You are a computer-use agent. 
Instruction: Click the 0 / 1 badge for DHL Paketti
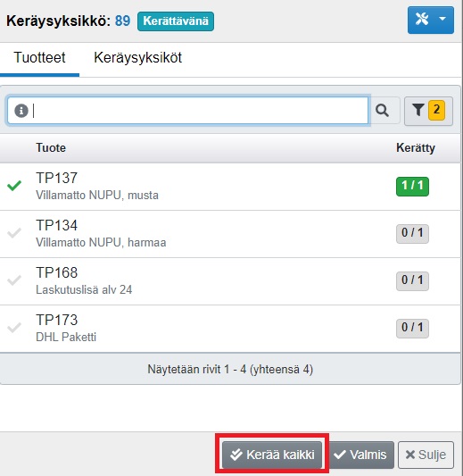(x=412, y=328)
